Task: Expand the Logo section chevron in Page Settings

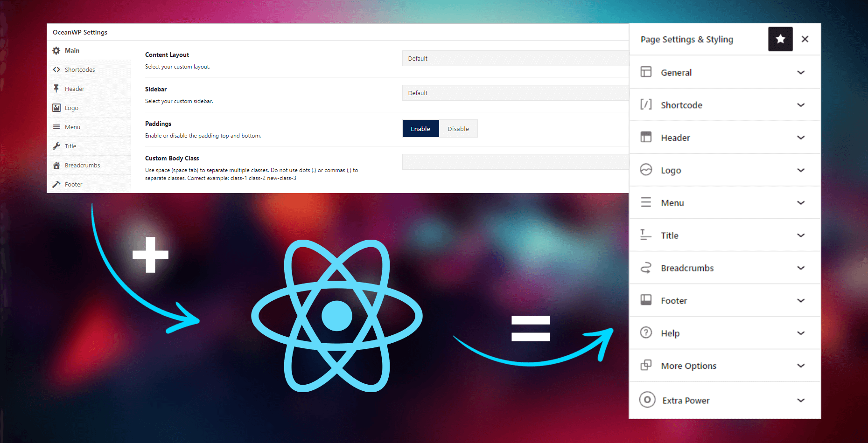Action: pyautogui.click(x=801, y=170)
